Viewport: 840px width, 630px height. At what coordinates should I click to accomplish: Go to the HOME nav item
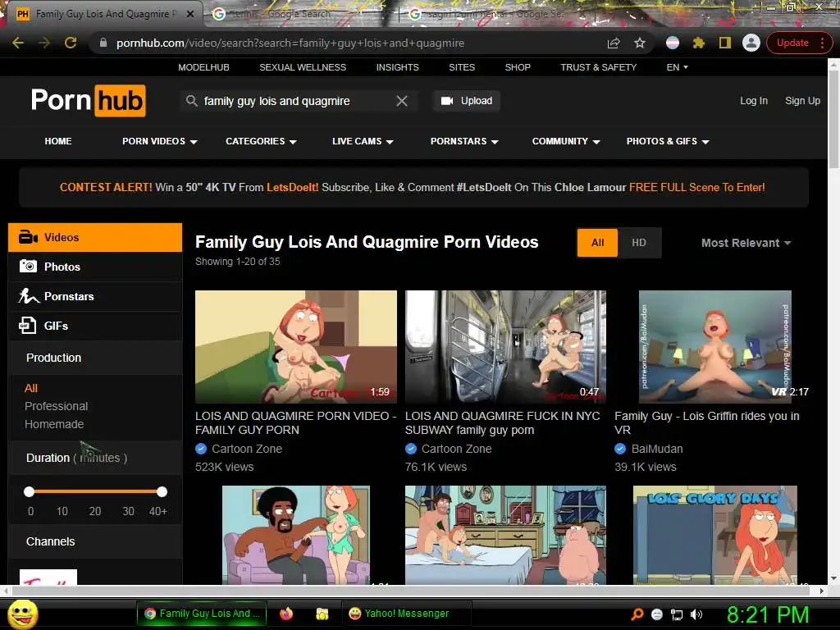[x=58, y=141]
